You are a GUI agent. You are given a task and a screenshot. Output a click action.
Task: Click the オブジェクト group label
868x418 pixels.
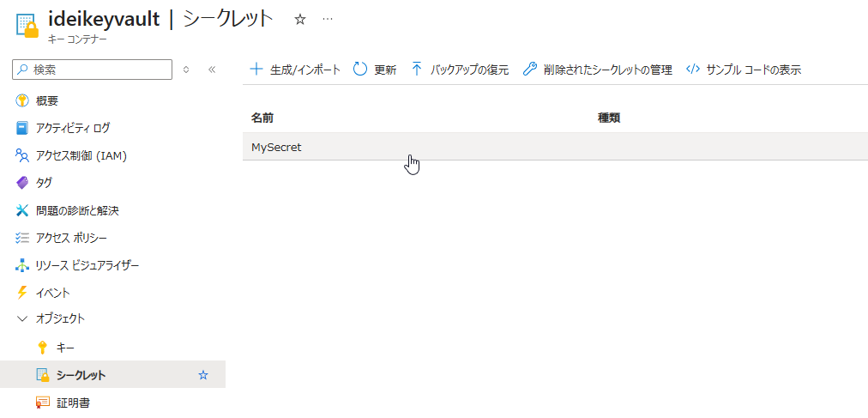point(60,318)
